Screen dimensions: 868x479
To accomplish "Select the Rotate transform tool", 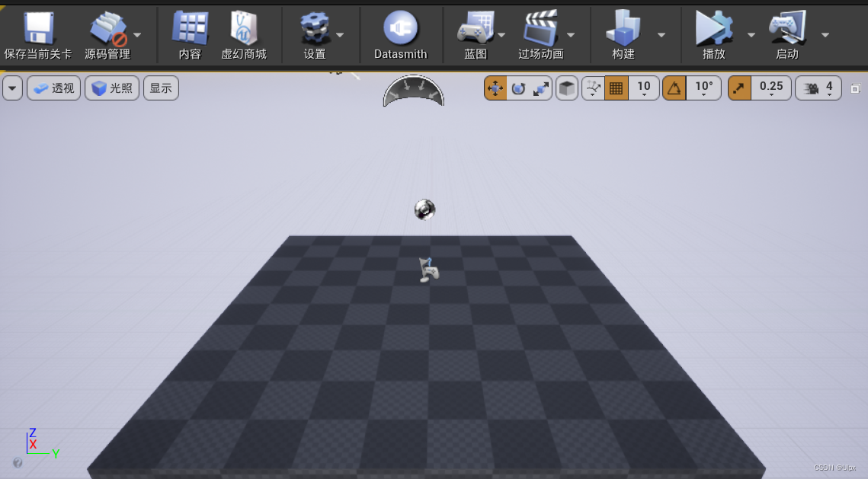I will [x=518, y=88].
